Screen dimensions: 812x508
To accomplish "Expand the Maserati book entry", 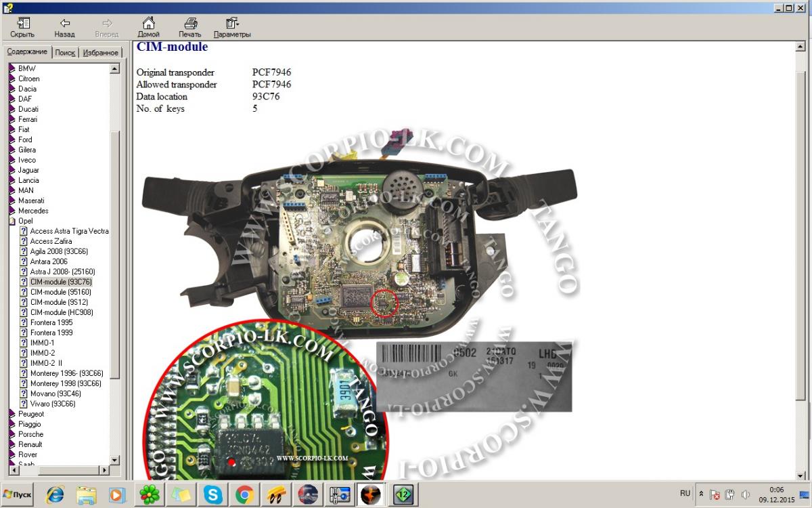I will tap(31, 200).
